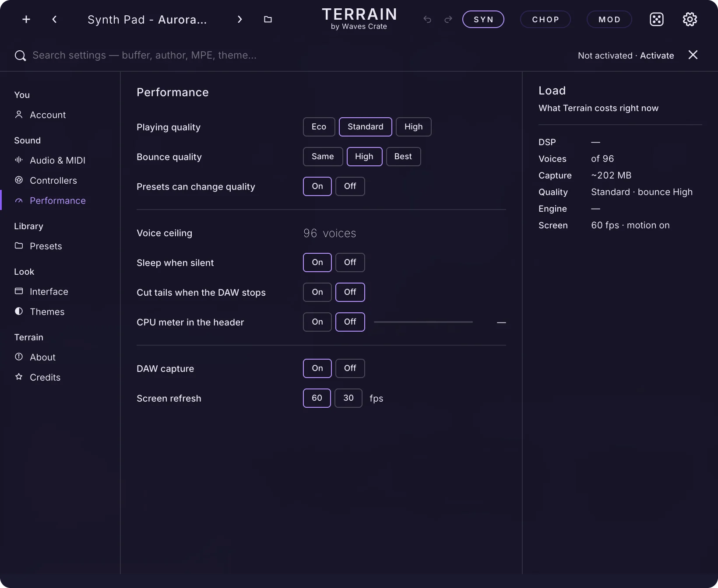718x588 pixels.
Task: Open Account settings in sidebar
Action: pyautogui.click(x=60, y=115)
